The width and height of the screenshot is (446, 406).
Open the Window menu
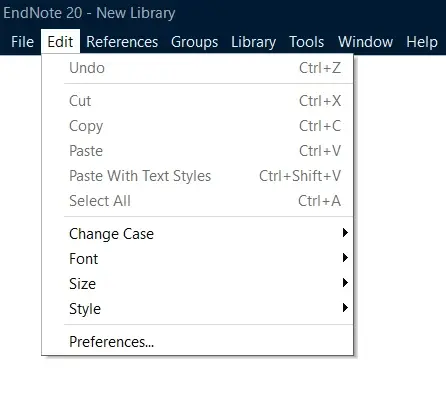[x=365, y=42]
